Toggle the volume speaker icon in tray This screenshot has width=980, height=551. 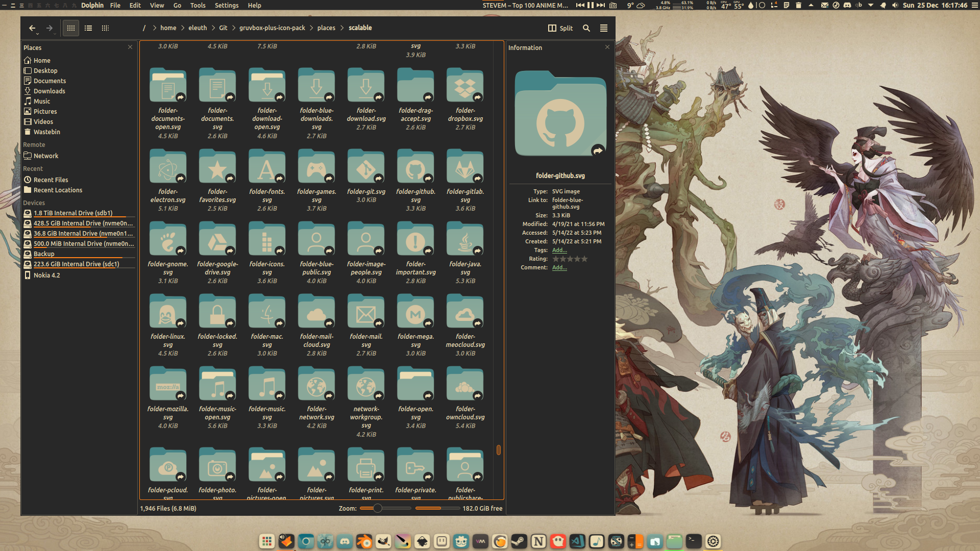tap(895, 5)
